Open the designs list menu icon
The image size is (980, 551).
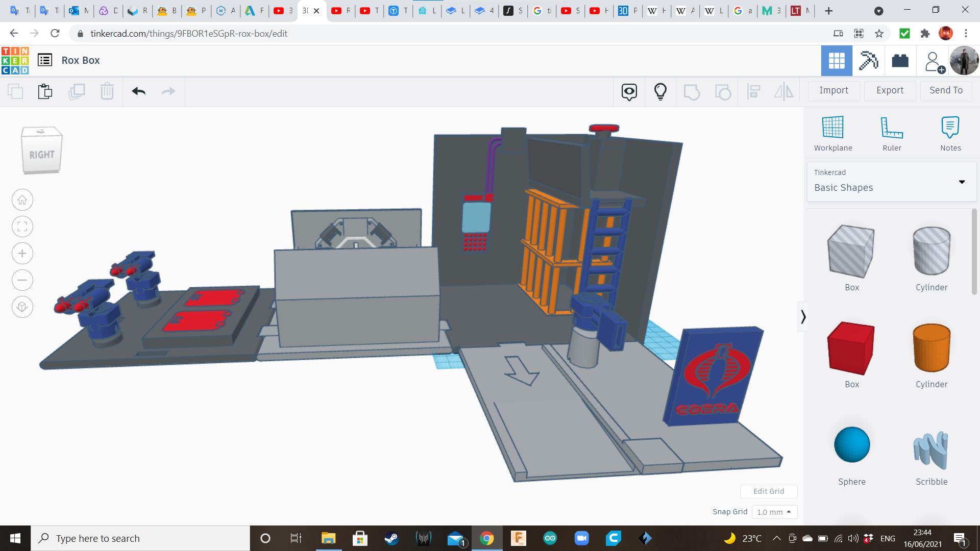tap(45, 60)
